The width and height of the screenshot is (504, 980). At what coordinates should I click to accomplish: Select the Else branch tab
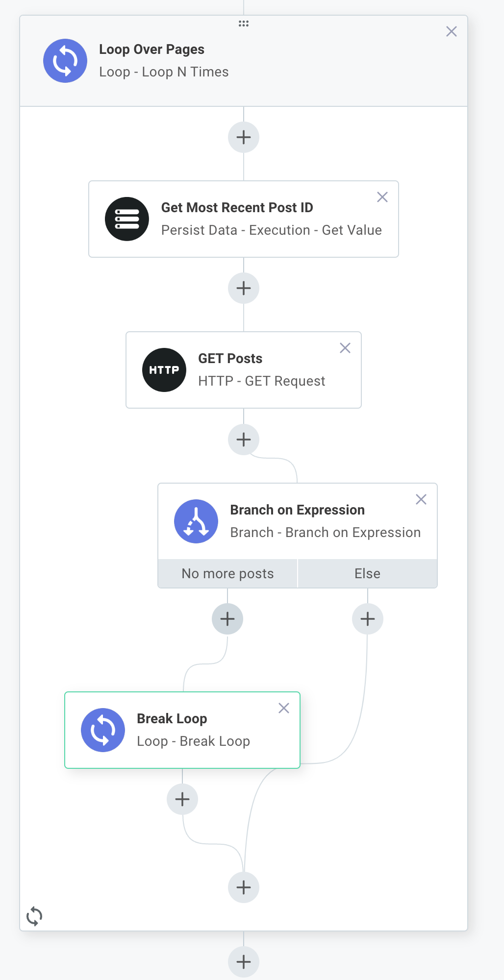368,573
